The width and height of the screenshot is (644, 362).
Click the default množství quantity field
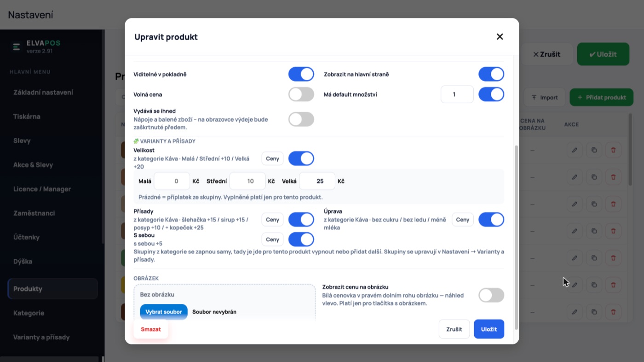(457, 94)
